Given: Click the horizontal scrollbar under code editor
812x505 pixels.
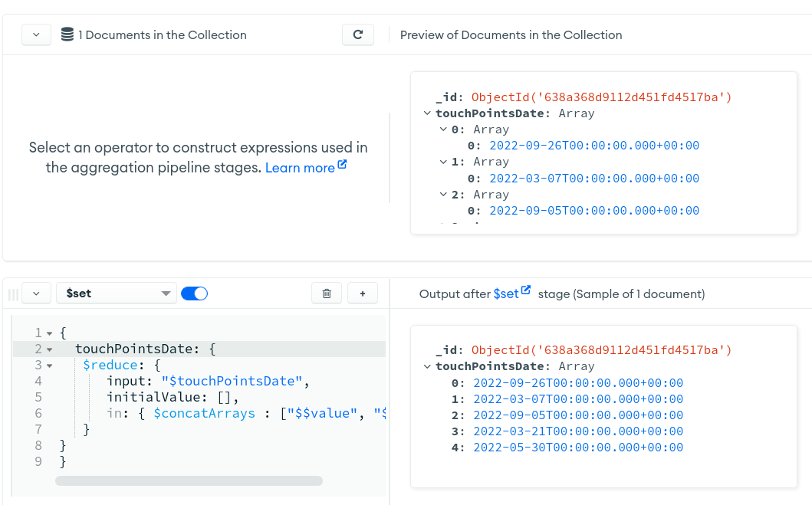Looking at the screenshot, I should tap(189, 480).
